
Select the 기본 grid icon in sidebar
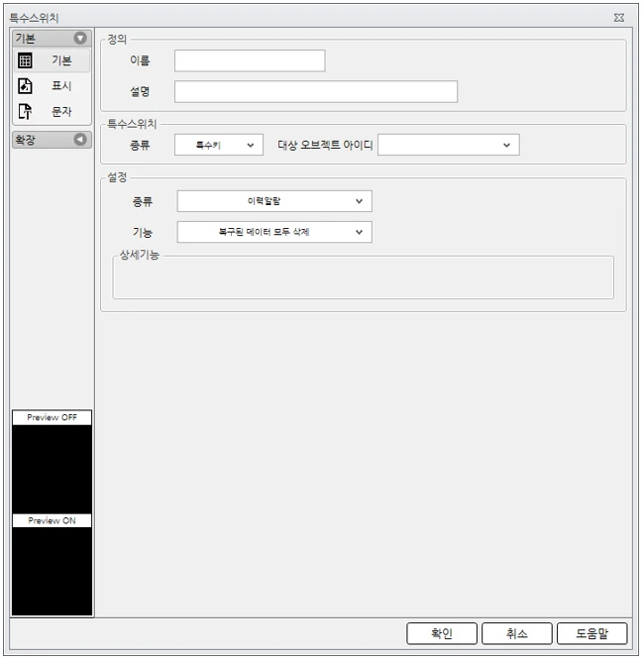pos(26,60)
